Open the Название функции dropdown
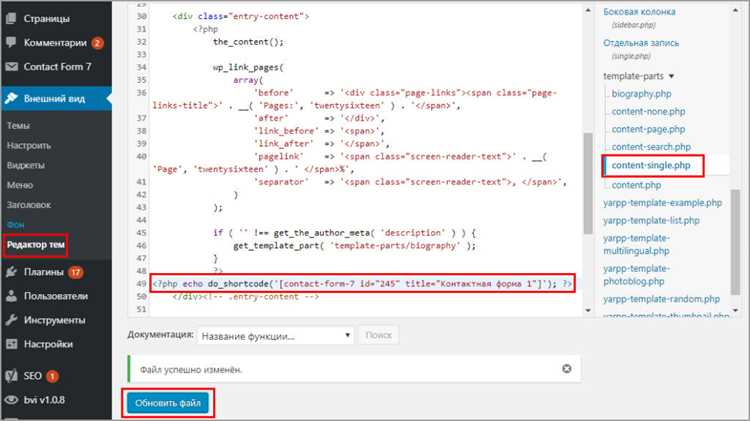Image resolution: width=750 pixels, height=421 pixels. click(x=276, y=336)
